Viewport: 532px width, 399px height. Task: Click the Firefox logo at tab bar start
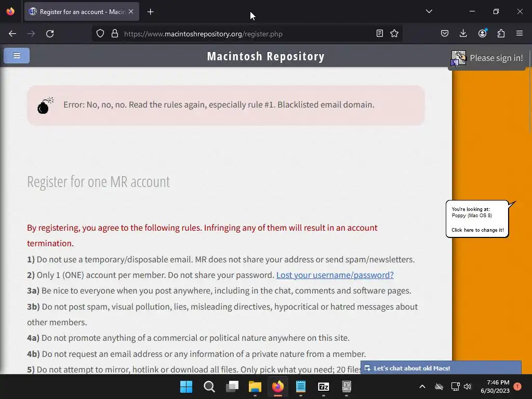pos(10,11)
